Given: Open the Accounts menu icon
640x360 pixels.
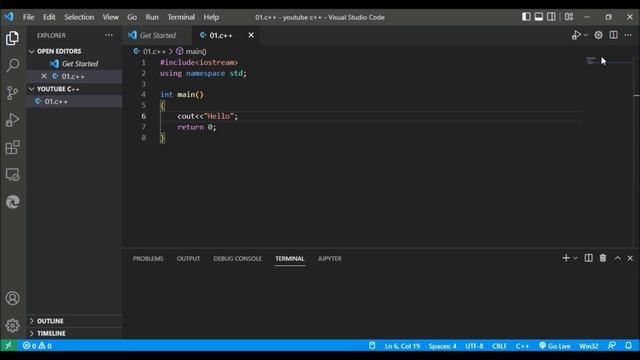Looking at the screenshot, I should coord(13,298).
